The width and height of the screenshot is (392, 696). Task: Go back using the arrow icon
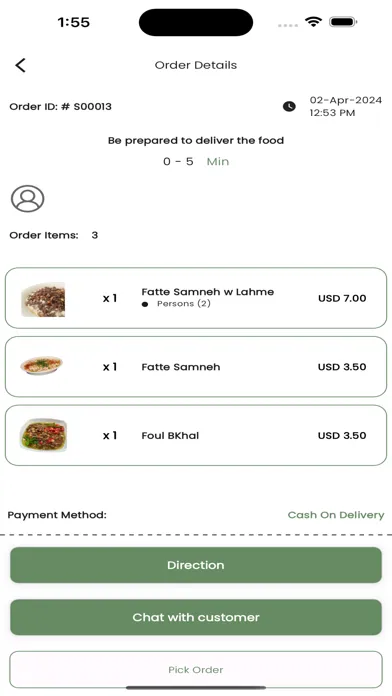20,65
